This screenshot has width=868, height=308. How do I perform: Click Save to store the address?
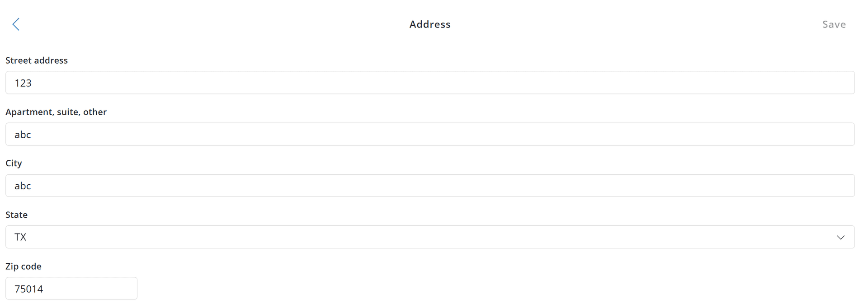click(834, 24)
